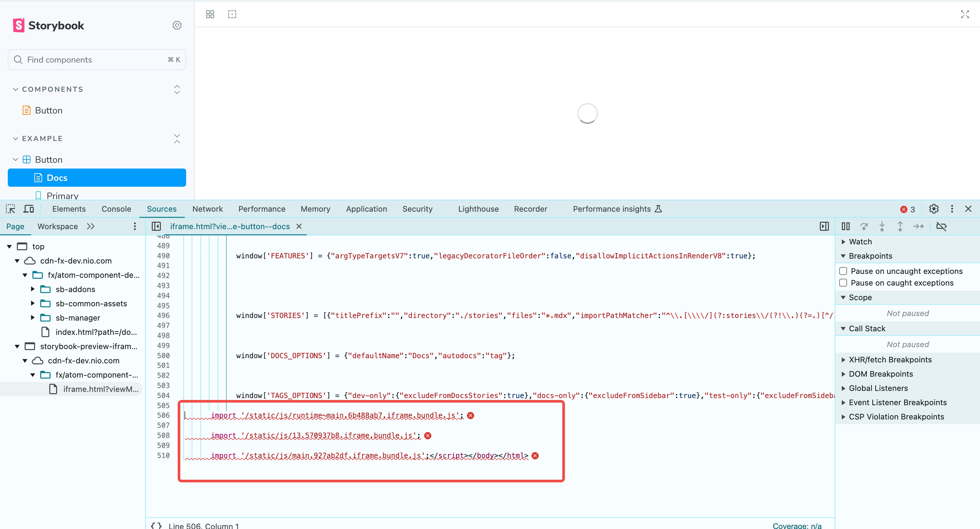The image size is (980, 529).
Task: Hide the sources navigator sidebar
Action: (x=156, y=226)
